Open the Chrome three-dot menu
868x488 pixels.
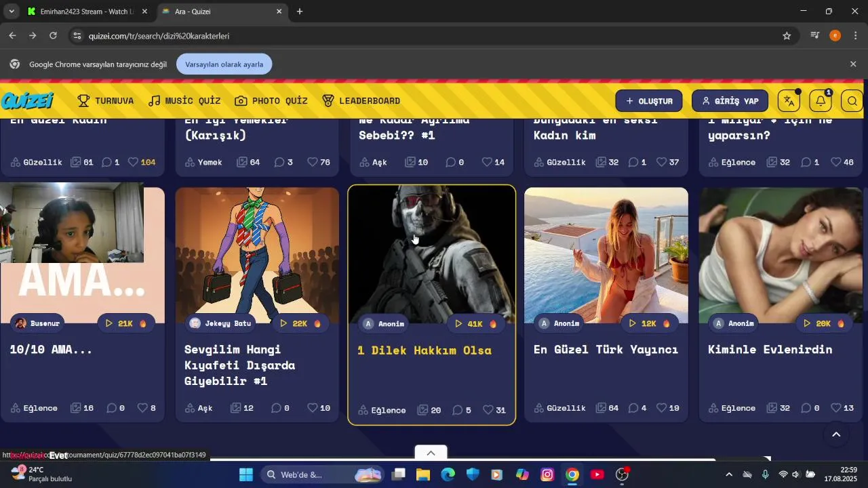pos(856,36)
